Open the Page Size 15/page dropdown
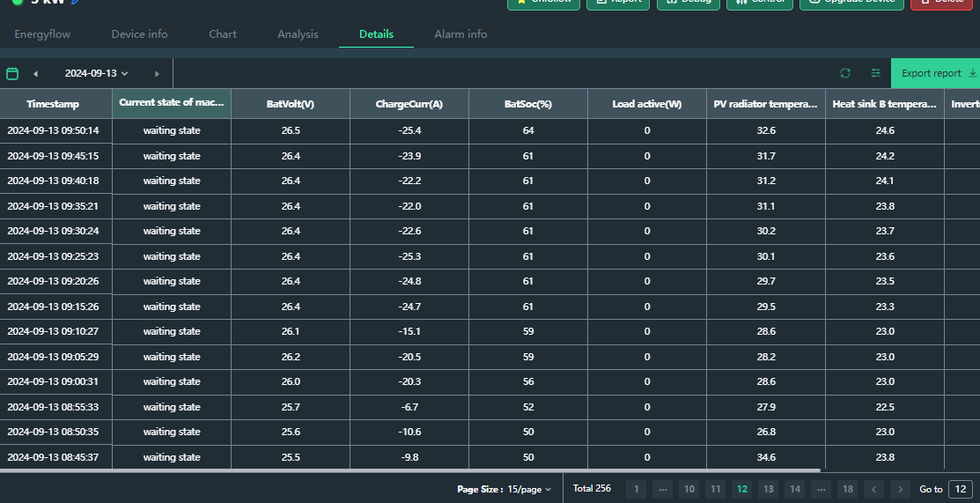The width and height of the screenshot is (980, 503). pyautogui.click(x=529, y=489)
